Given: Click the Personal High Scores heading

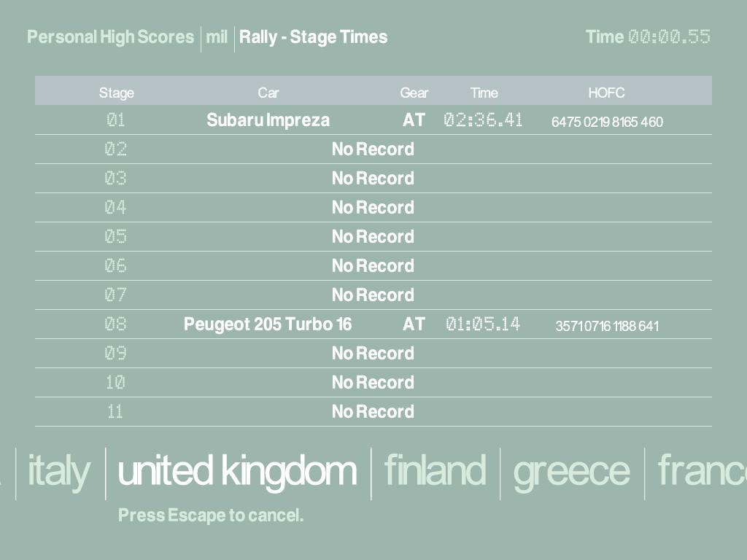Looking at the screenshot, I should tap(110, 37).
